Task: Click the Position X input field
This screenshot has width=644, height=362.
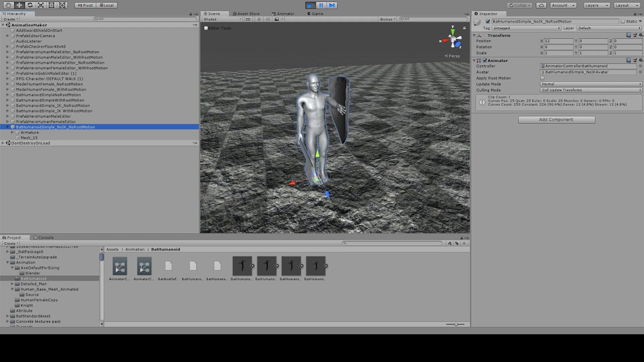Action: (558, 41)
